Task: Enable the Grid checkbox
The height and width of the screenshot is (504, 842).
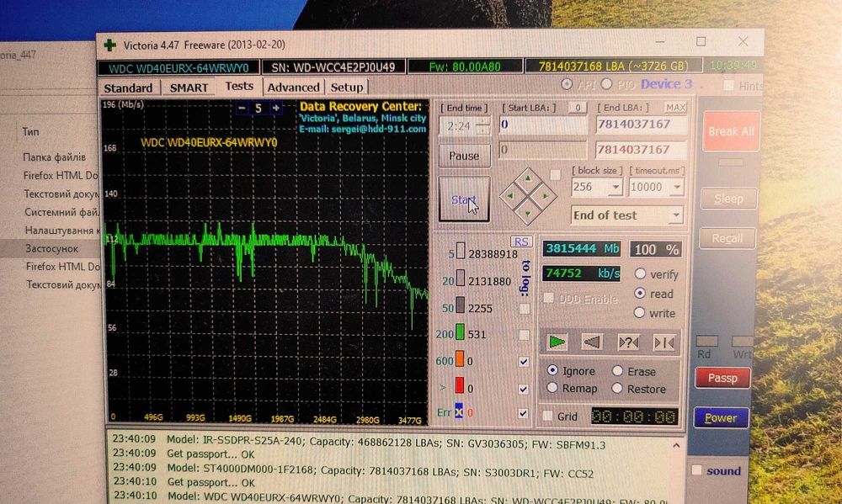Action: tap(548, 416)
